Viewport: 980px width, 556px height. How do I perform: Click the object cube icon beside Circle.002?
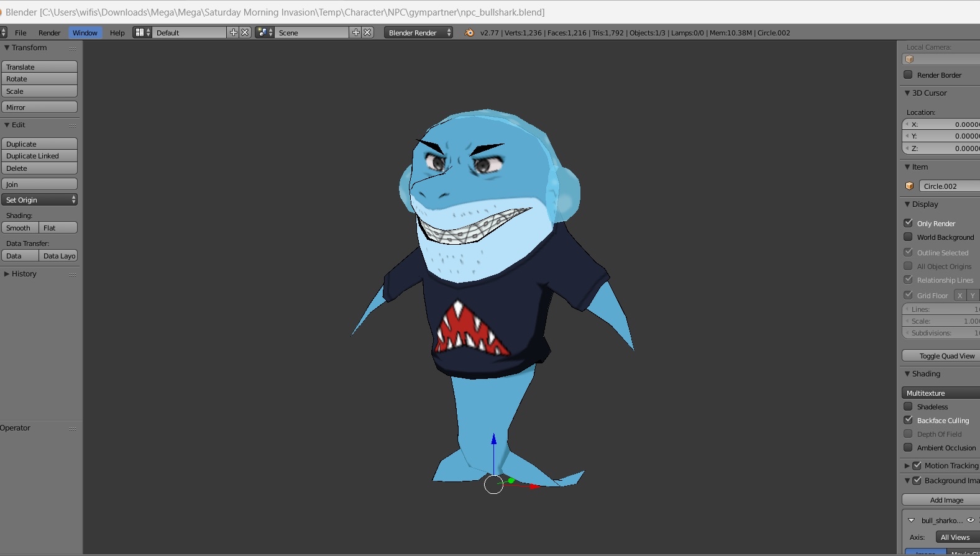pyautogui.click(x=910, y=186)
